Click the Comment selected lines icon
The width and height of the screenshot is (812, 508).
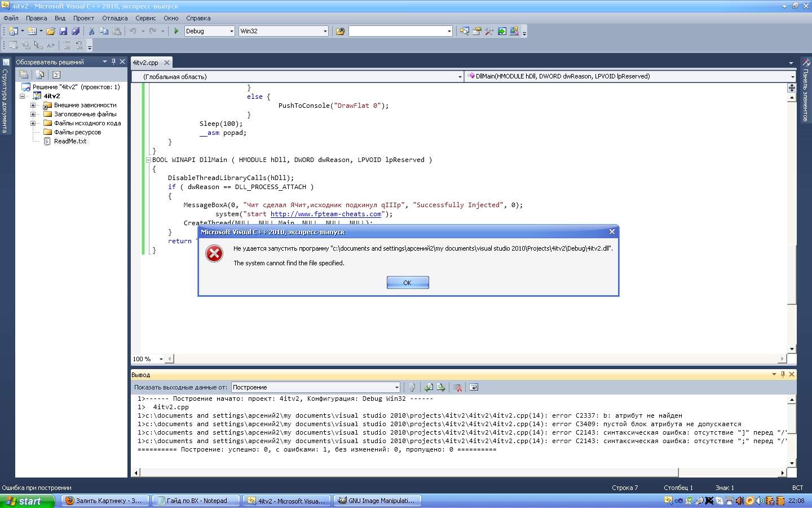point(67,45)
